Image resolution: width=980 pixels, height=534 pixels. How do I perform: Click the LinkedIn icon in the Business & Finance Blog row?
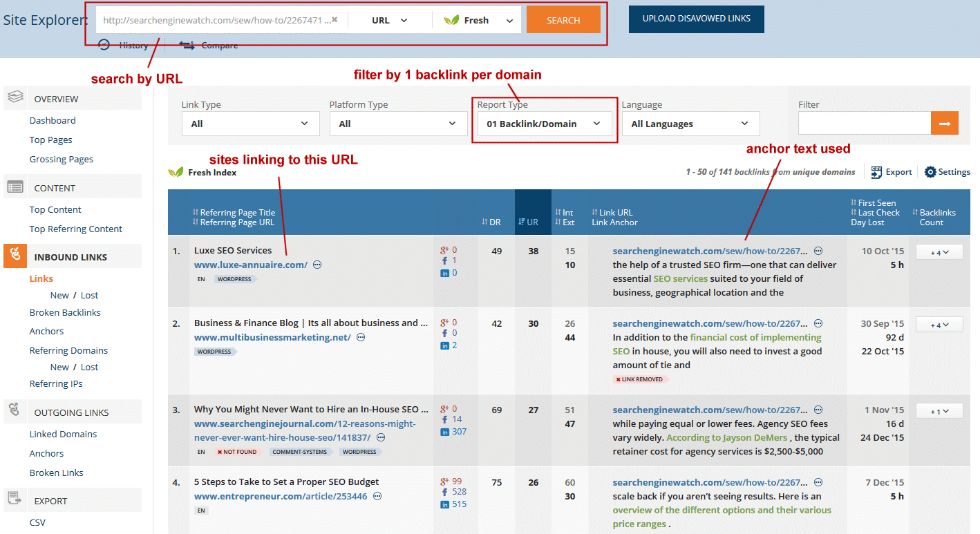[x=444, y=345]
